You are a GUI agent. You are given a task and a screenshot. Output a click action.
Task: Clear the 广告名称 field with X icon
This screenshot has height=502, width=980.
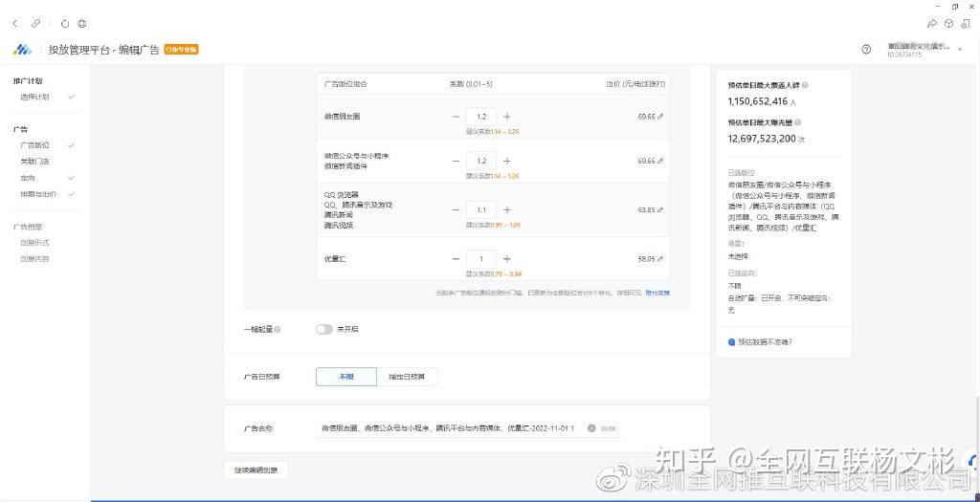pos(591,428)
